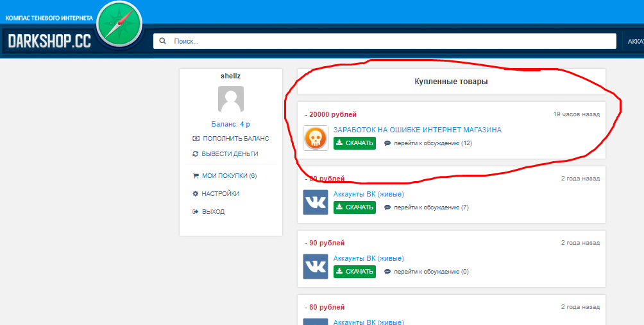Image resolution: width=644 pixels, height=325 pixels.
Task: Click the shellz profile avatar
Action: coord(231,99)
